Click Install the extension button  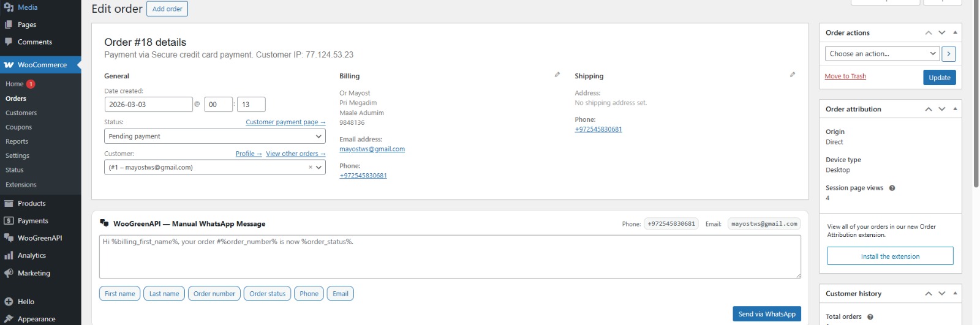pyautogui.click(x=890, y=256)
